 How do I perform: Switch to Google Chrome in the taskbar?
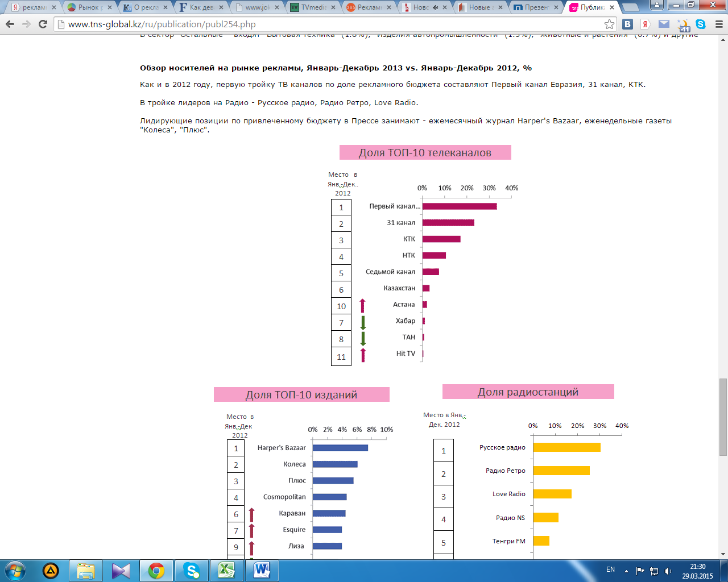(156, 570)
